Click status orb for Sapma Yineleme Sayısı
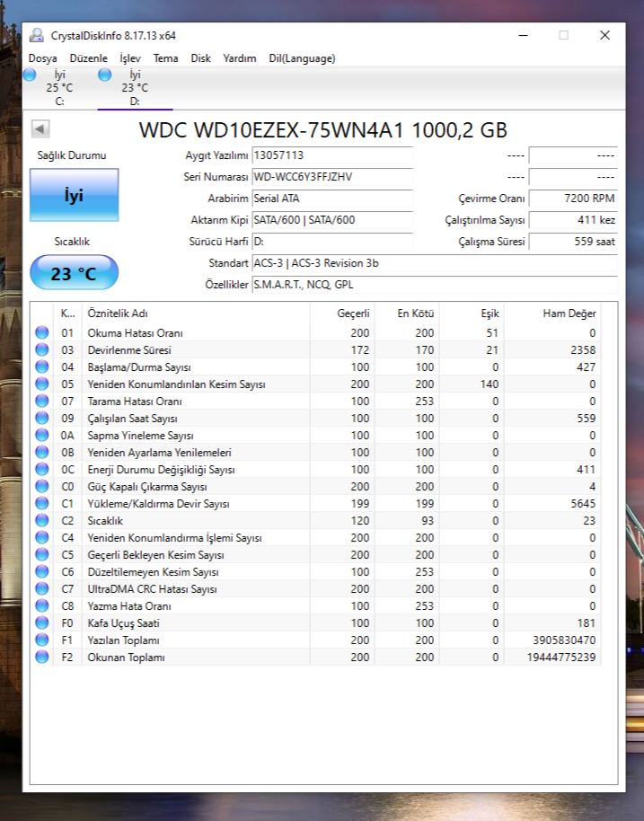This screenshot has width=644, height=821. (42, 435)
